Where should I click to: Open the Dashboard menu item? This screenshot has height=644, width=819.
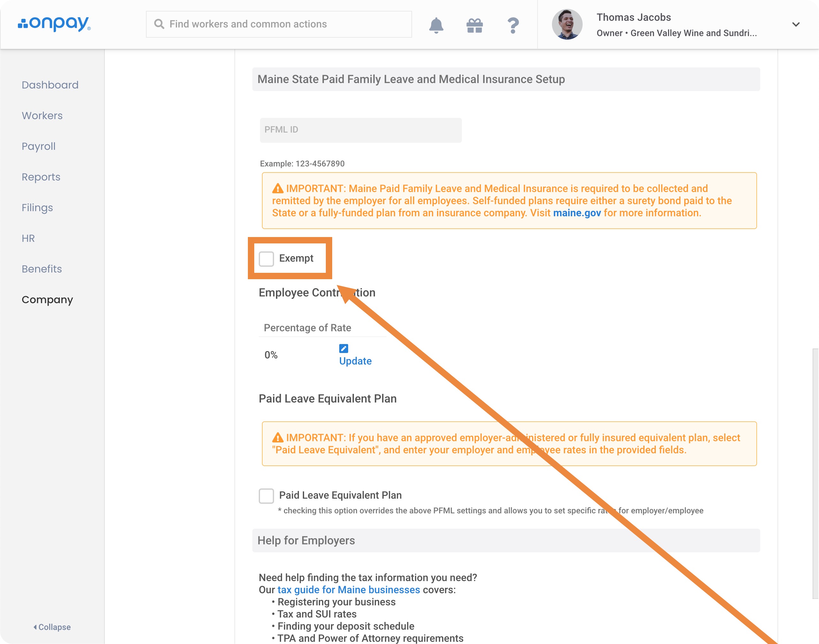coord(50,85)
